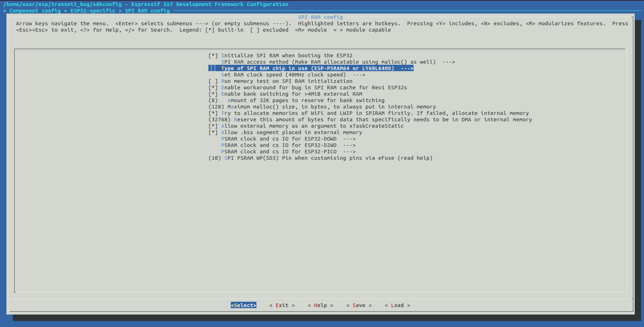
Task: Click the Help button
Action: pyautogui.click(x=321, y=305)
